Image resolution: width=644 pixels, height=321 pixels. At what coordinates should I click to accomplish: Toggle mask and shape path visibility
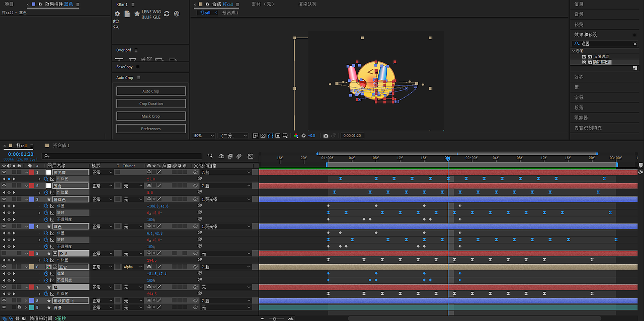[x=271, y=136]
